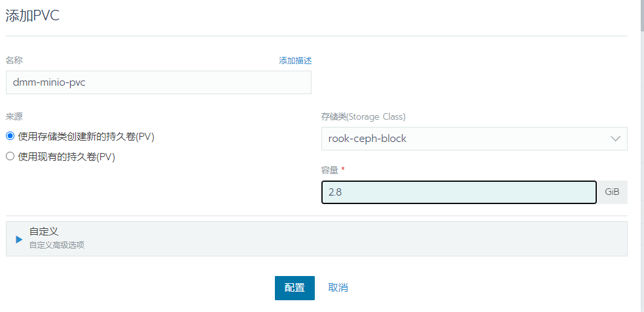Screen dimensions: 644x312
Task: Click the 配置 button
Action: [295, 288]
